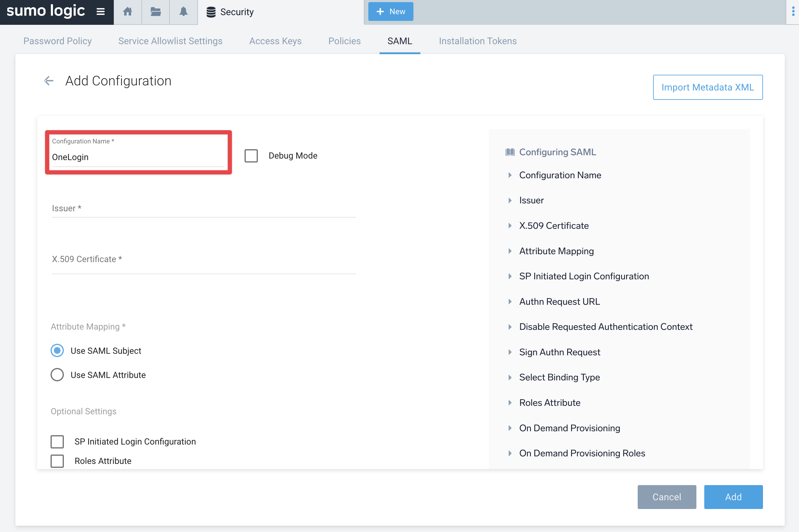
Task: Switch to Service Allowlist Settings tab
Action: coord(170,41)
